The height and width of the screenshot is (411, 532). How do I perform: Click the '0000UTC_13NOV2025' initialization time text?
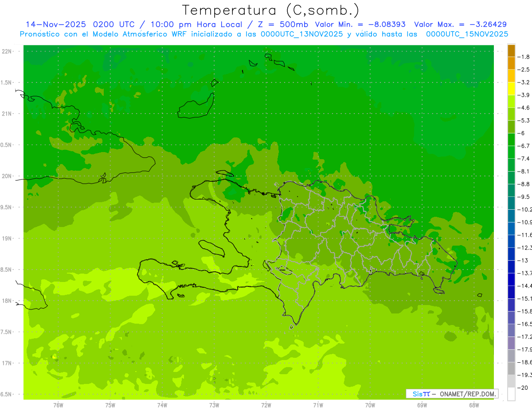click(301, 34)
